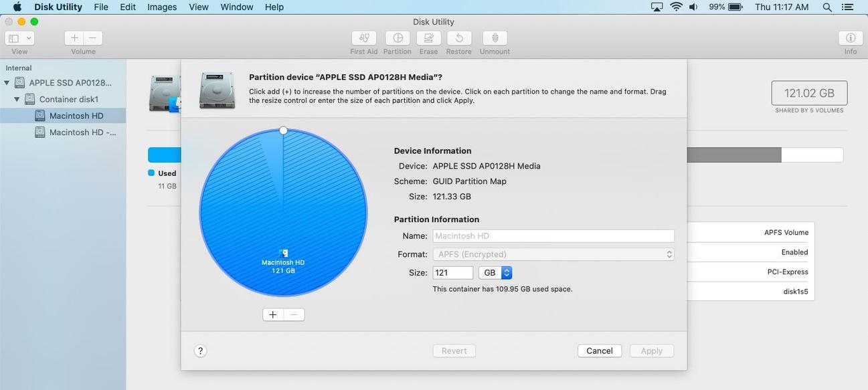
Task: Click the PCI-Express connection value
Action: point(788,272)
